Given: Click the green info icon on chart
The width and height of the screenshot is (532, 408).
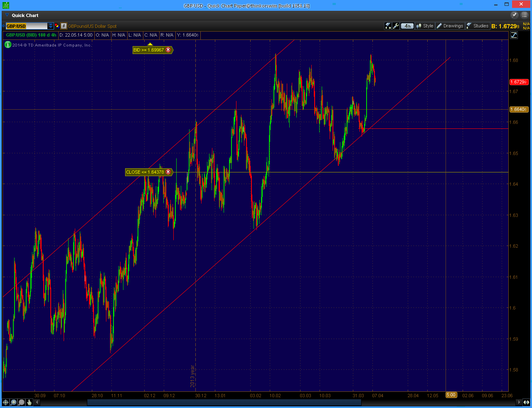Looking at the screenshot, I should (x=7, y=44).
